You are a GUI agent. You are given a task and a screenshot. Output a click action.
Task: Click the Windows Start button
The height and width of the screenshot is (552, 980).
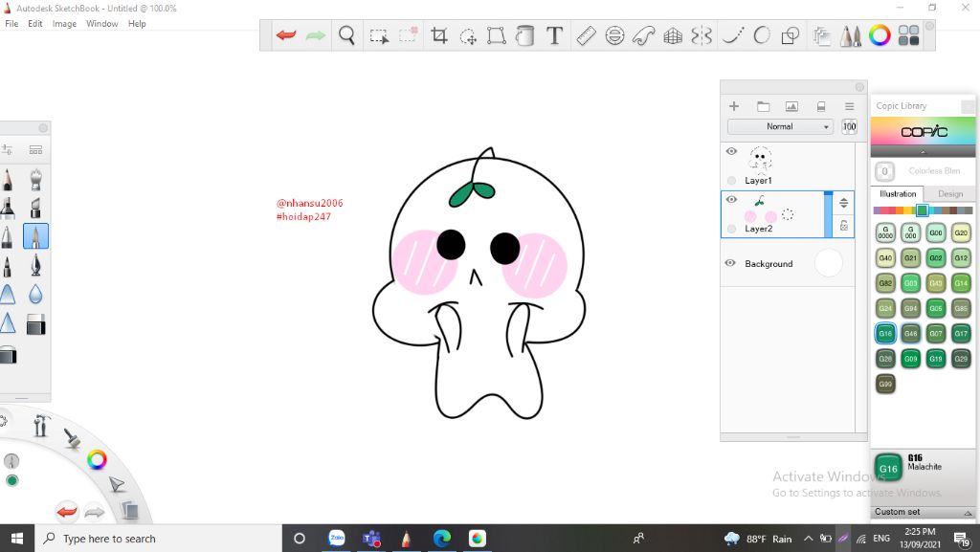tap(17, 539)
